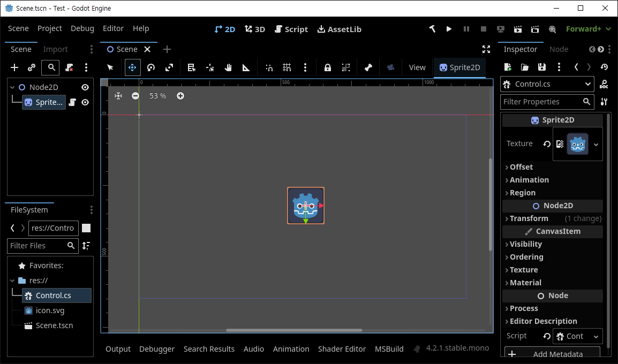Viewport: 618px width, 364px height.
Task: Open the Forward+ renderer dropdown
Action: click(x=589, y=29)
